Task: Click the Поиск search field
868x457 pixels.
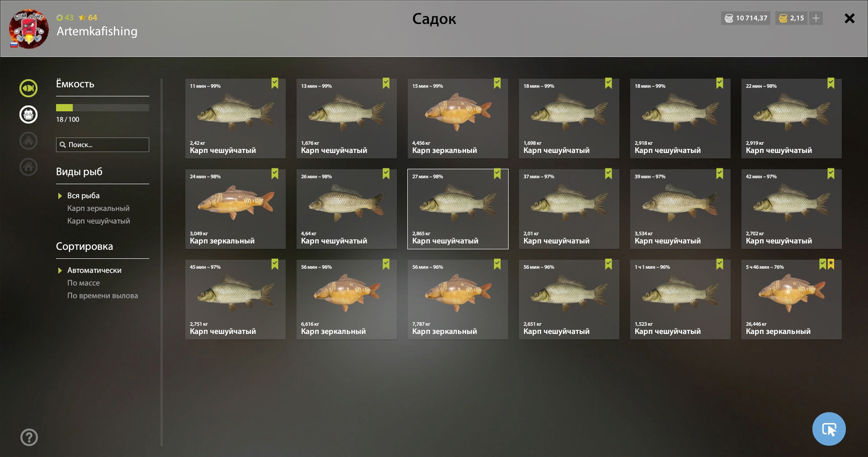Action: 103,145
